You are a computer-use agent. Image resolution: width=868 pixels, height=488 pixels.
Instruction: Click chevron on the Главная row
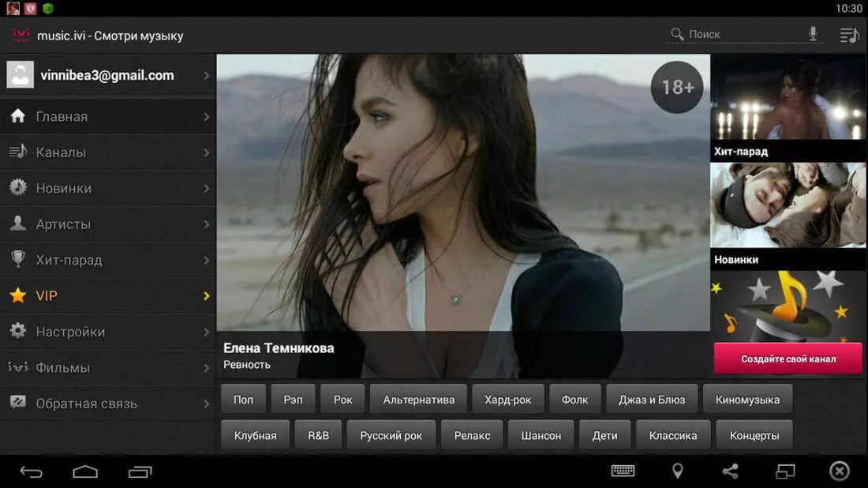[x=207, y=117]
